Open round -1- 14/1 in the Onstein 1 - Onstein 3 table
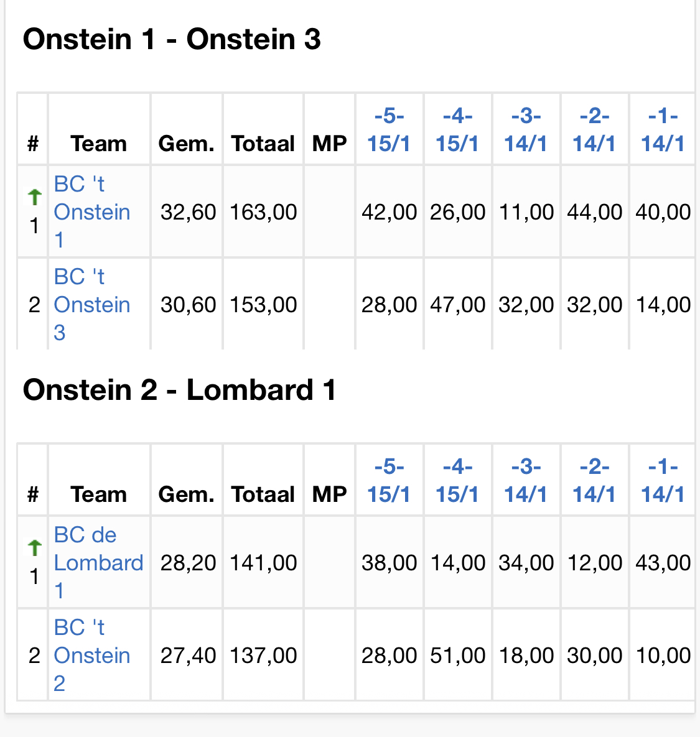Screen dimensions: 700x737 click(663, 130)
